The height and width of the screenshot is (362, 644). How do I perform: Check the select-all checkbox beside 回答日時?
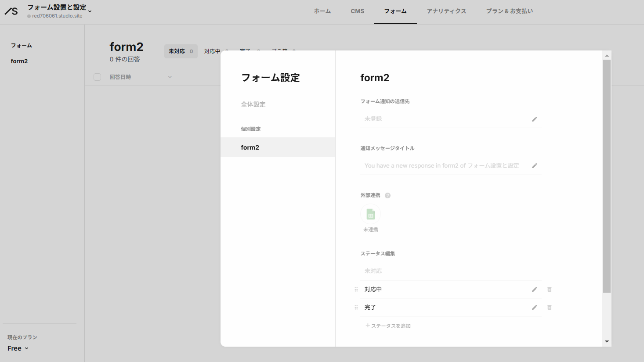pos(97,77)
